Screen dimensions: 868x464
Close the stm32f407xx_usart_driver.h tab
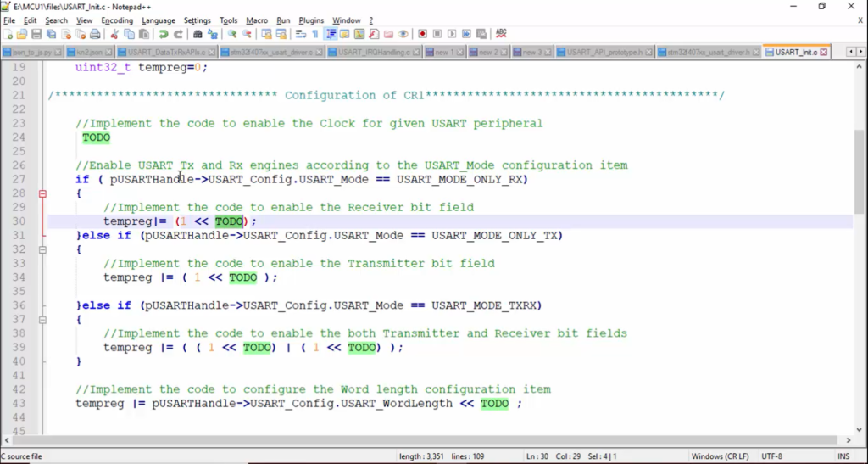[x=757, y=52]
